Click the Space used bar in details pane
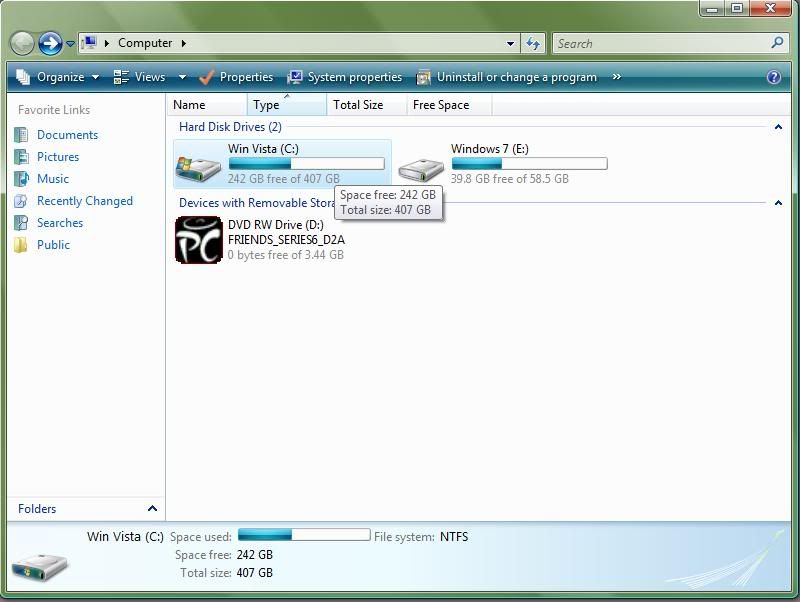Viewport: 800px width, 602px height. coord(304,535)
